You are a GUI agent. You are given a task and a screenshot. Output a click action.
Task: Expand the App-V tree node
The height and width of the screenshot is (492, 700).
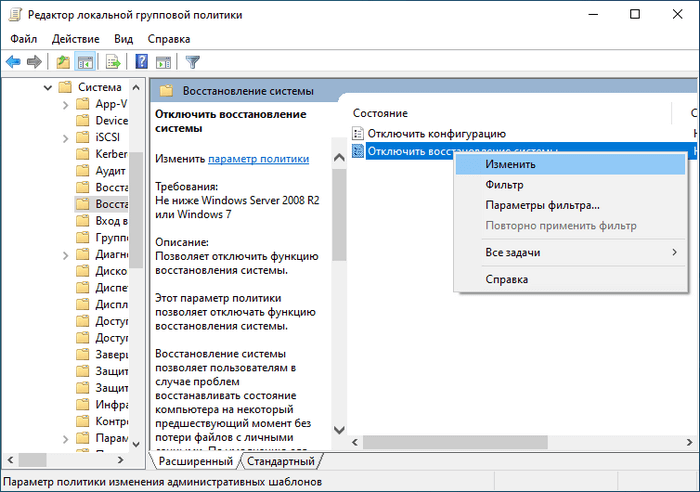pyautogui.click(x=66, y=105)
